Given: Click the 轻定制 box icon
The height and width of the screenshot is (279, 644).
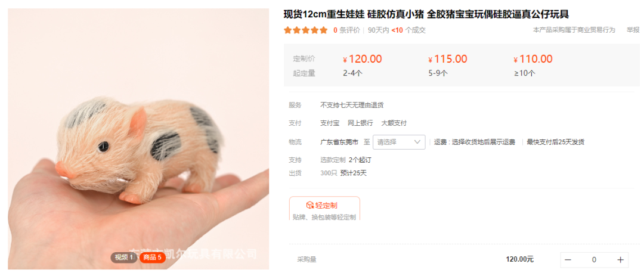Looking at the screenshot, I should coord(310,206).
